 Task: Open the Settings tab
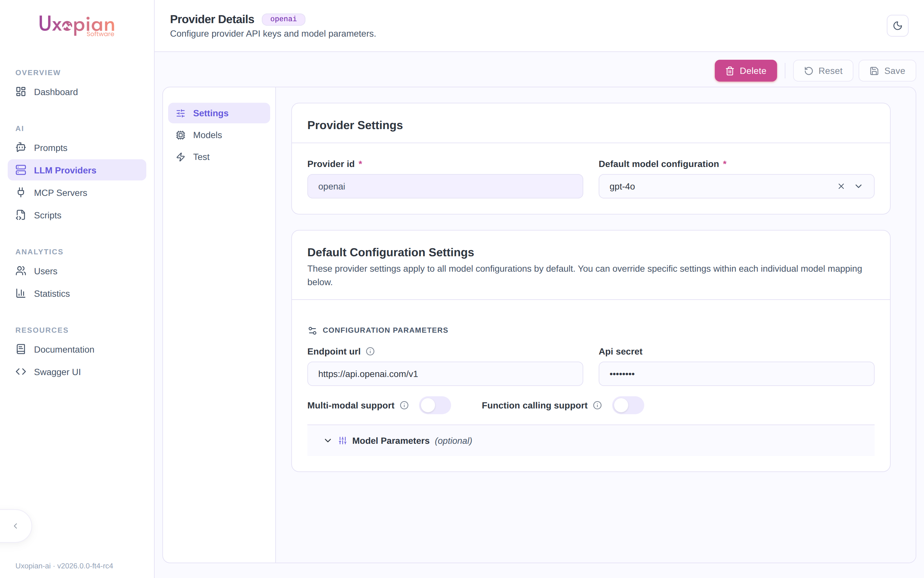(219, 113)
